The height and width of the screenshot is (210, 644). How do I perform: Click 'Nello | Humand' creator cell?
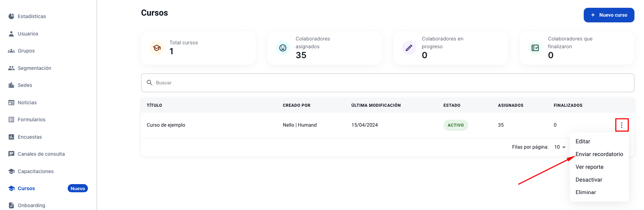tap(300, 125)
